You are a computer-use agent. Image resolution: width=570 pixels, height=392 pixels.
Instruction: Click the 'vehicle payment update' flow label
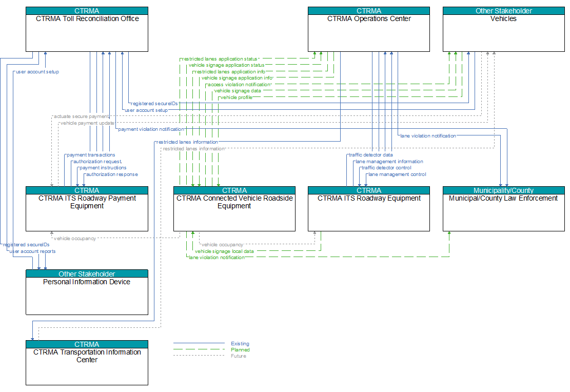click(87, 123)
